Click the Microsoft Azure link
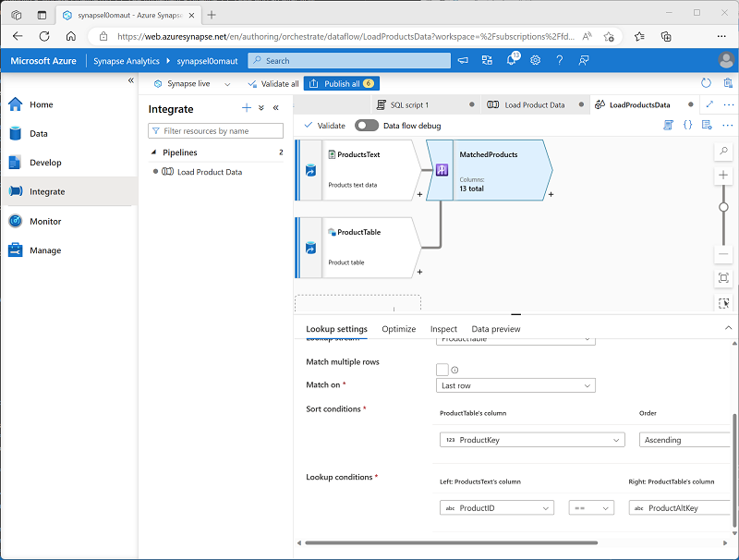The image size is (739, 560). tap(43, 61)
